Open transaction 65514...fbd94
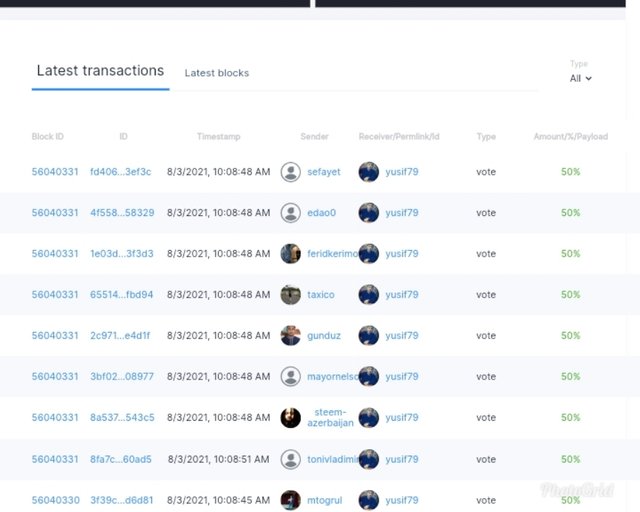The height and width of the screenshot is (512, 640). (x=122, y=294)
